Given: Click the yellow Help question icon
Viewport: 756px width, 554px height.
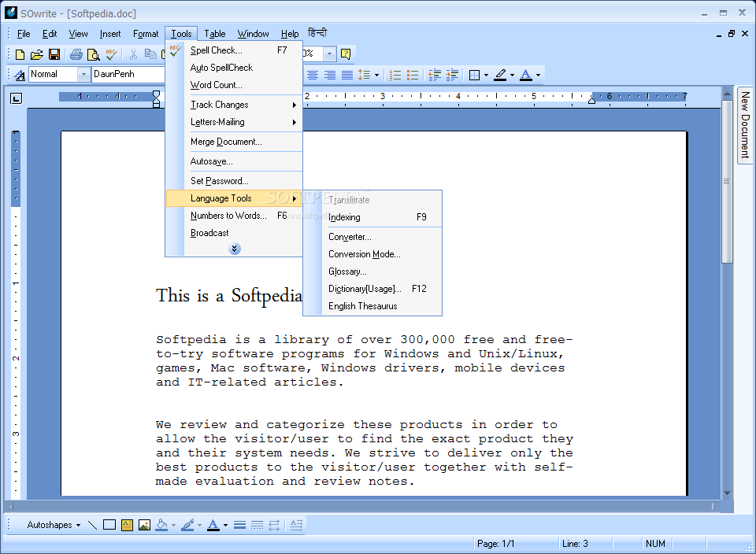Looking at the screenshot, I should (x=346, y=54).
